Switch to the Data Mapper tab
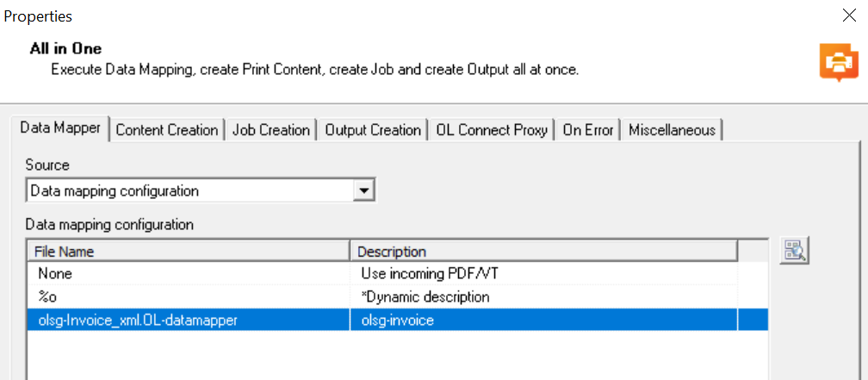Viewport: 868px width, 380px height. [60, 128]
